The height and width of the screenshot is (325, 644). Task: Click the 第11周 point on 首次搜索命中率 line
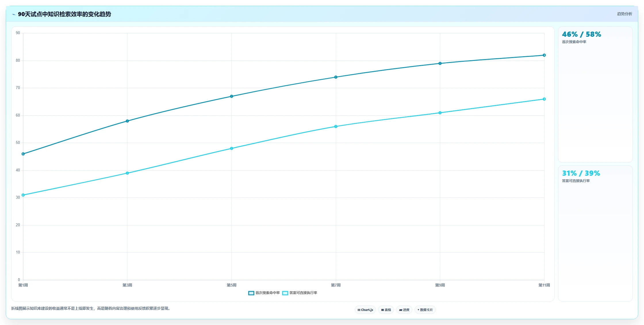[x=544, y=55]
